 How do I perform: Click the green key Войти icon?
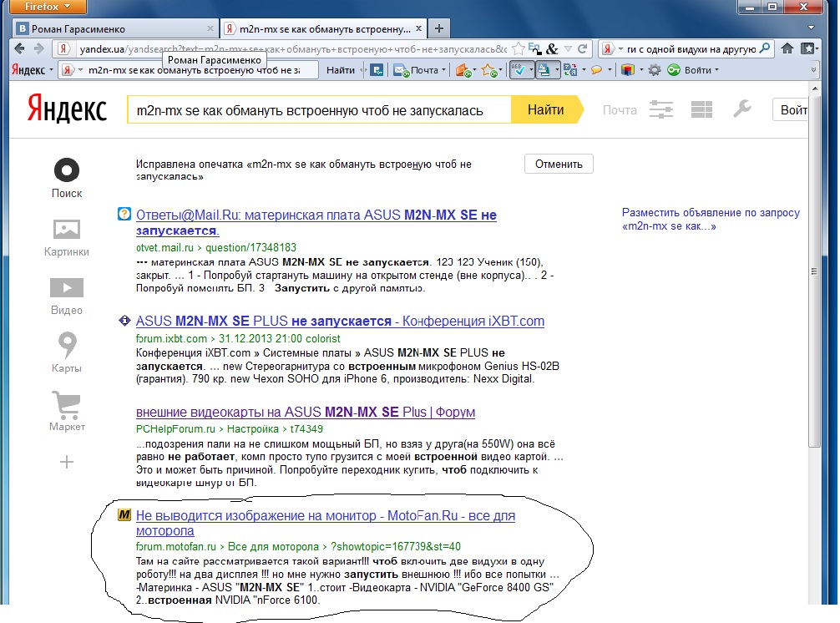coord(673,69)
